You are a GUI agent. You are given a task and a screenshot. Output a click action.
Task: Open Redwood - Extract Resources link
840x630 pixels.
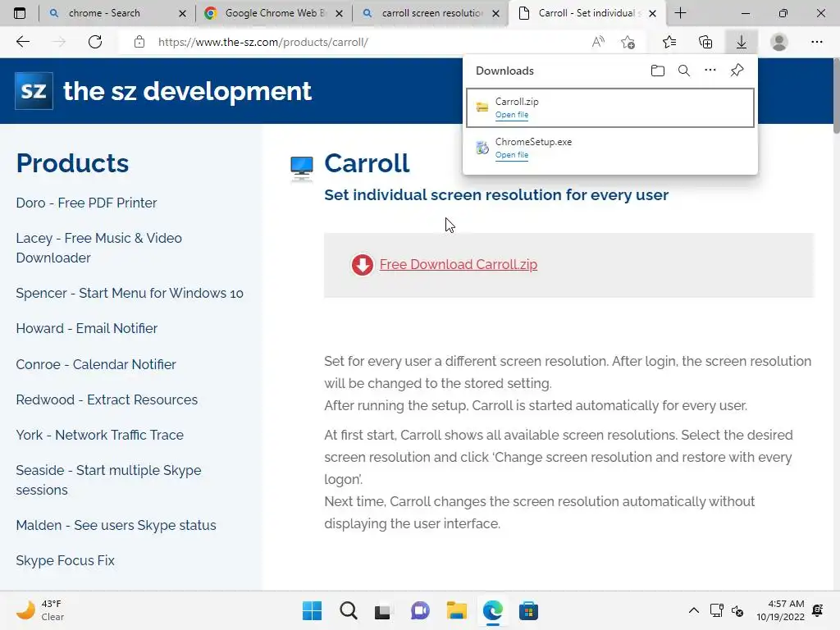[107, 399]
